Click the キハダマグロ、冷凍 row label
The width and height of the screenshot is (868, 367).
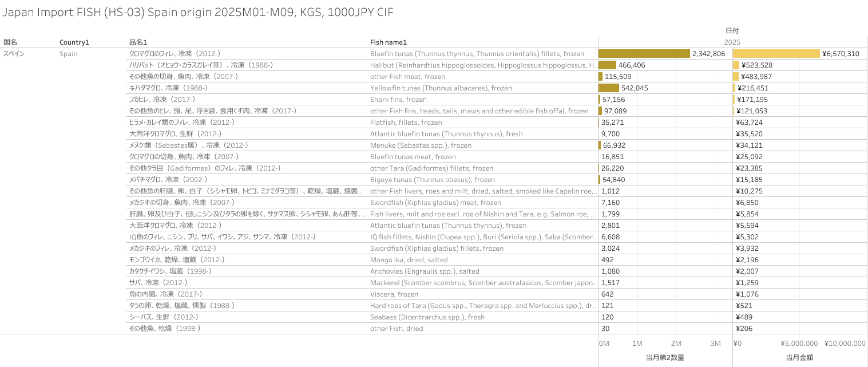tap(168, 88)
